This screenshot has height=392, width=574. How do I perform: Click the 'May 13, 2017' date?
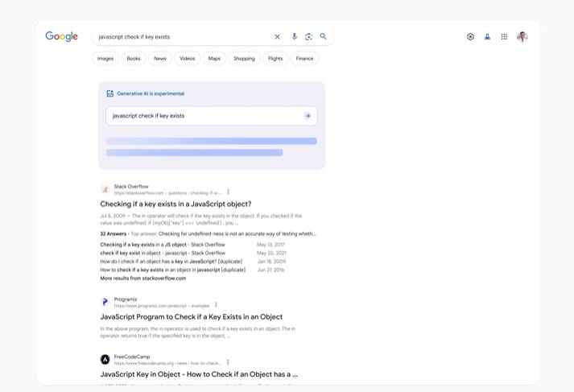[270, 245]
